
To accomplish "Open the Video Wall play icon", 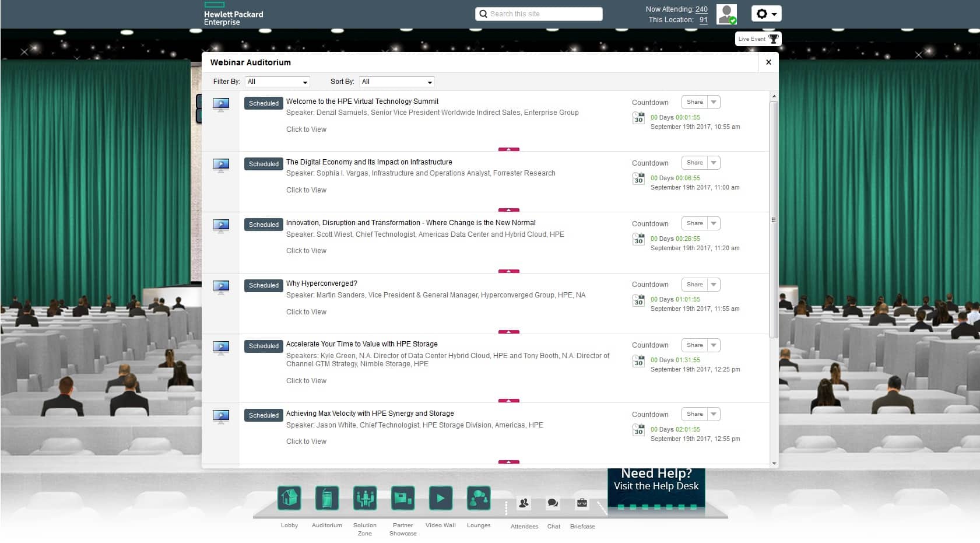I will (441, 499).
